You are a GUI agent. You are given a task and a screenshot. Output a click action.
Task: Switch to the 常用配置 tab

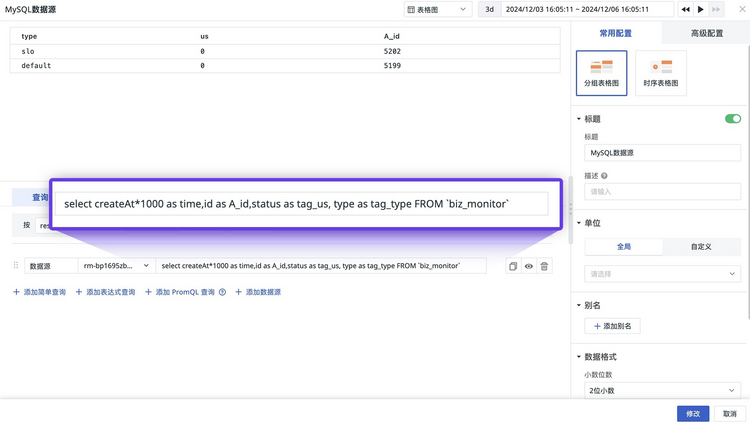pyautogui.click(x=616, y=33)
